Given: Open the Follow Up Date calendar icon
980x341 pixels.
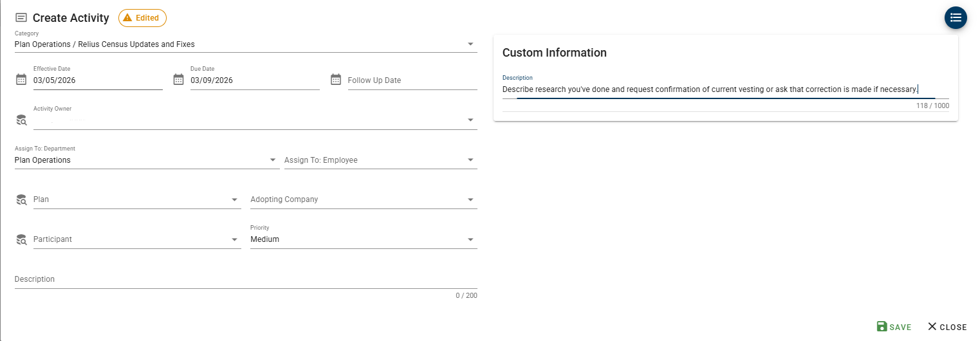Looking at the screenshot, I should 336,80.
